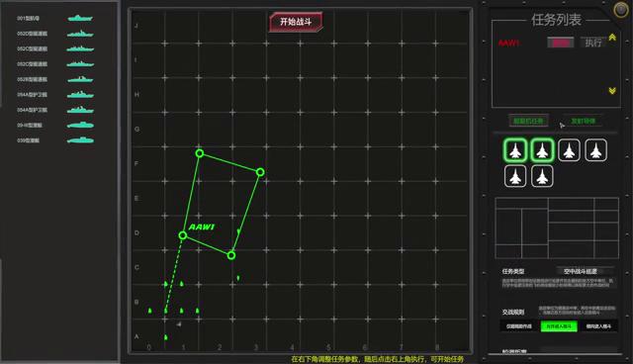633x364 pixels.
Task: Click the AAWI patrol zone bottom vertex near row C
Action: (231, 255)
